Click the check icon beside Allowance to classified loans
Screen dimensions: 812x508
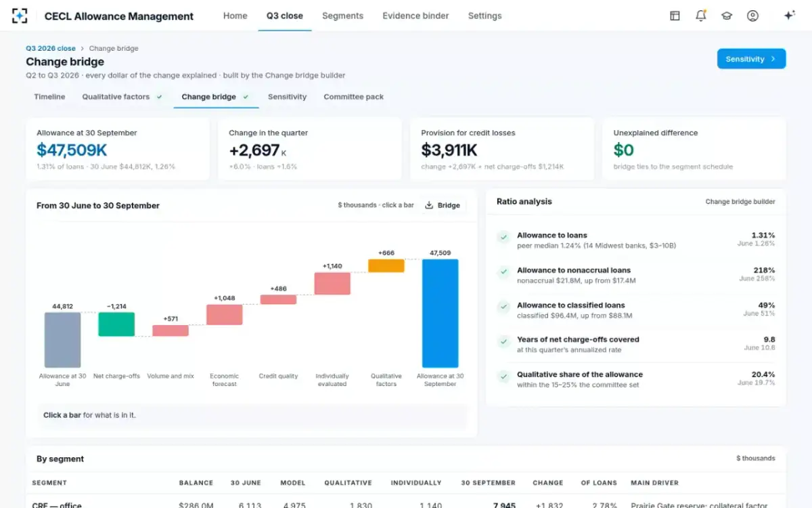pos(503,307)
